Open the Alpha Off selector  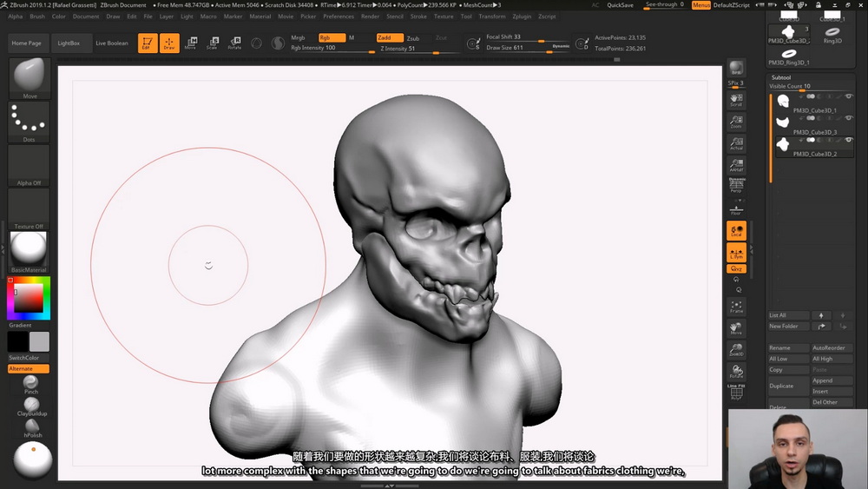point(30,165)
